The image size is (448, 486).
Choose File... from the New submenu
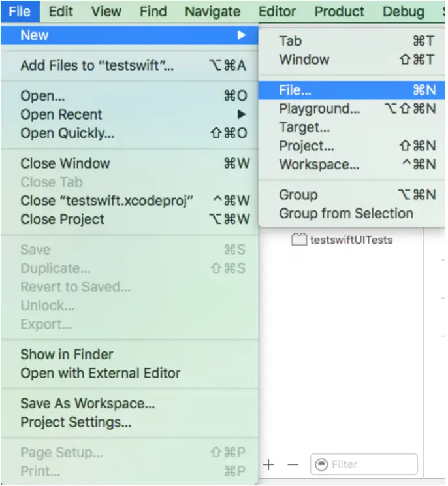pos(295,91)
